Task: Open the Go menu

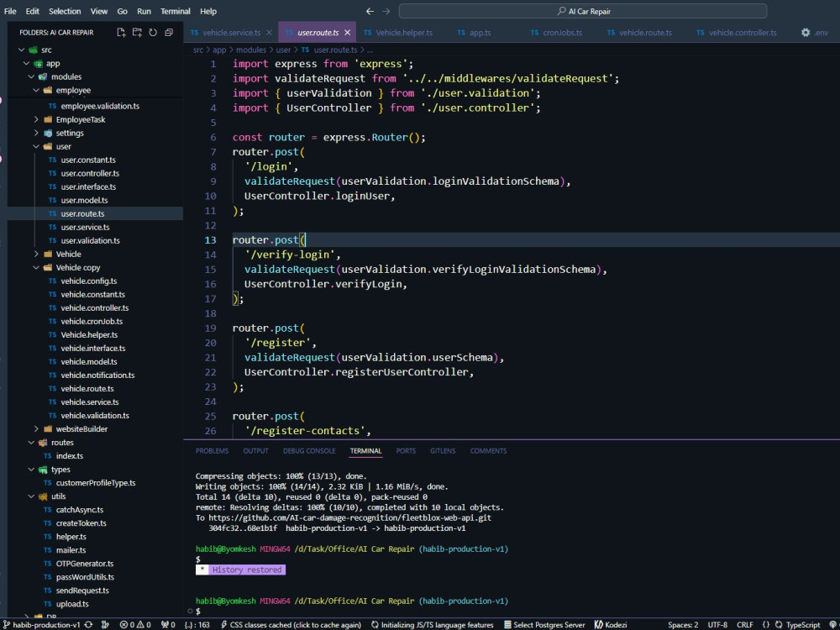Action: pos(122,11)
